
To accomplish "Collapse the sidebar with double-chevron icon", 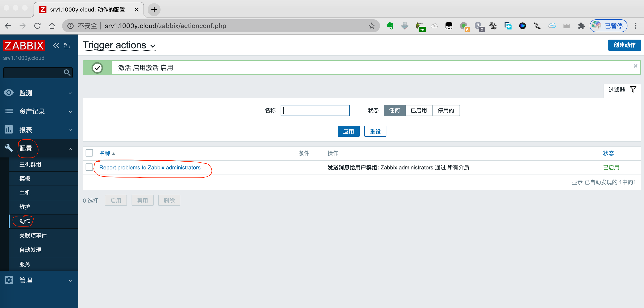I will coord(56,45).
